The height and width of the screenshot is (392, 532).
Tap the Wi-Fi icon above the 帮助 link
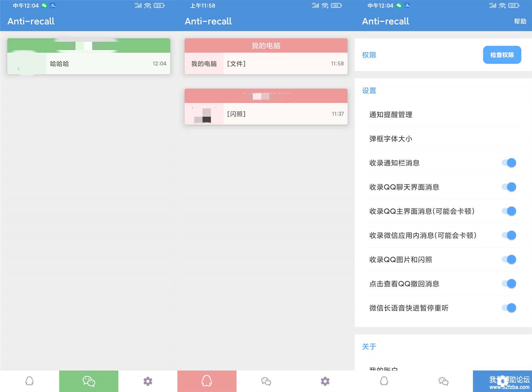[x=502, y=5]
